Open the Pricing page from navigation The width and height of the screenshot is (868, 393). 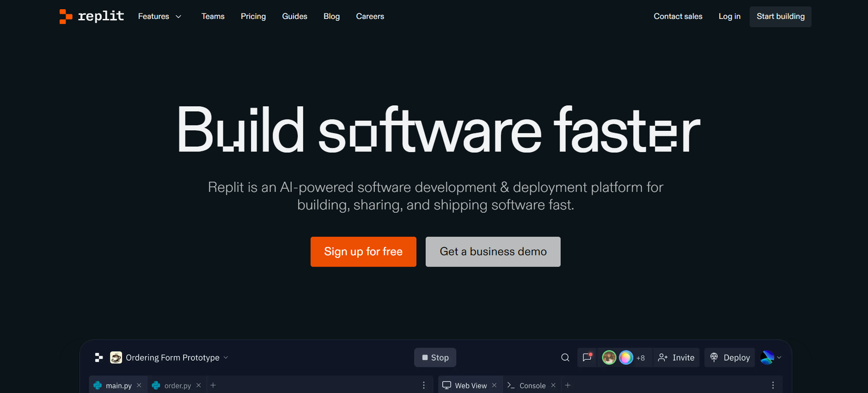click(x=253, y=16)
